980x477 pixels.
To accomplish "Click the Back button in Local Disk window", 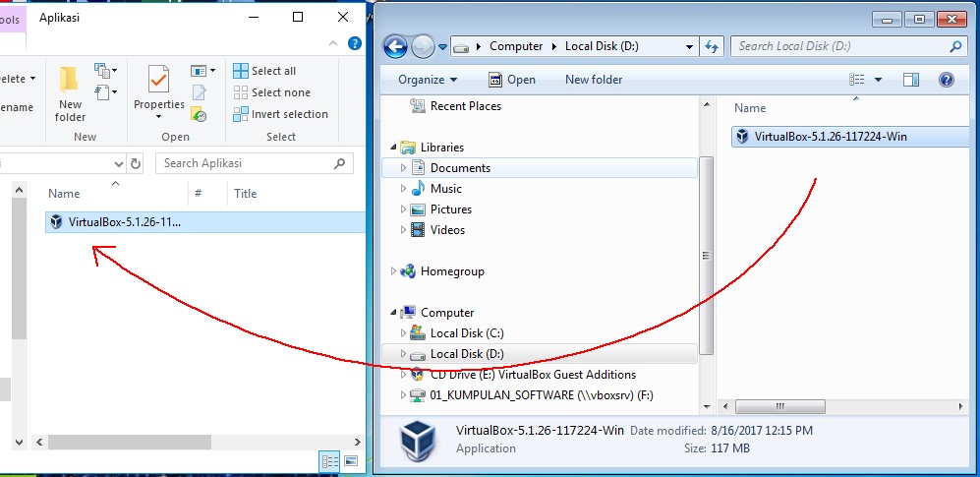I will pos(395,46).
